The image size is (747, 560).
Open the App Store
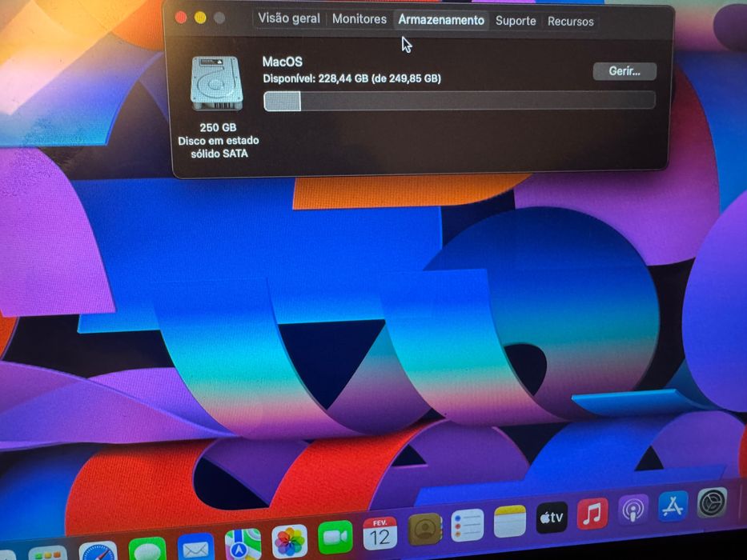click(673, 506)
